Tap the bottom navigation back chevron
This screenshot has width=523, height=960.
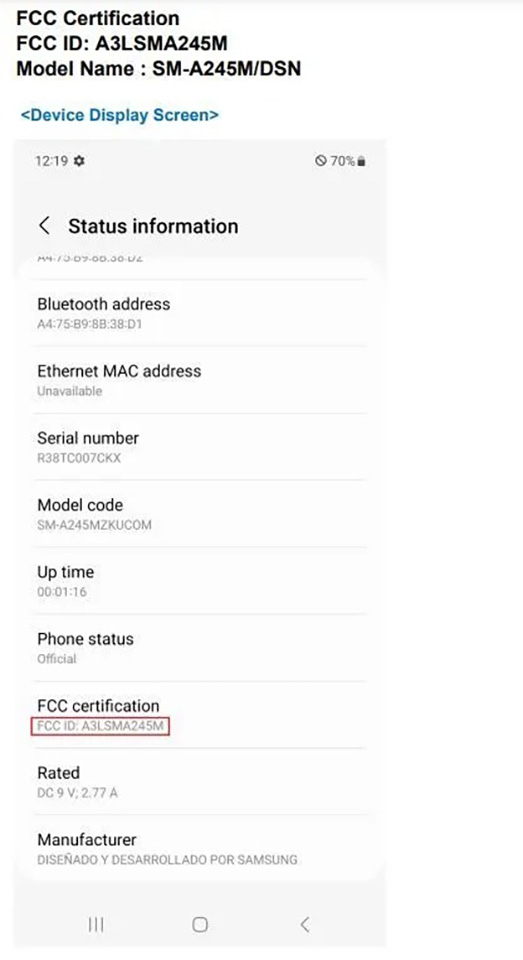[x=305, y=924]
